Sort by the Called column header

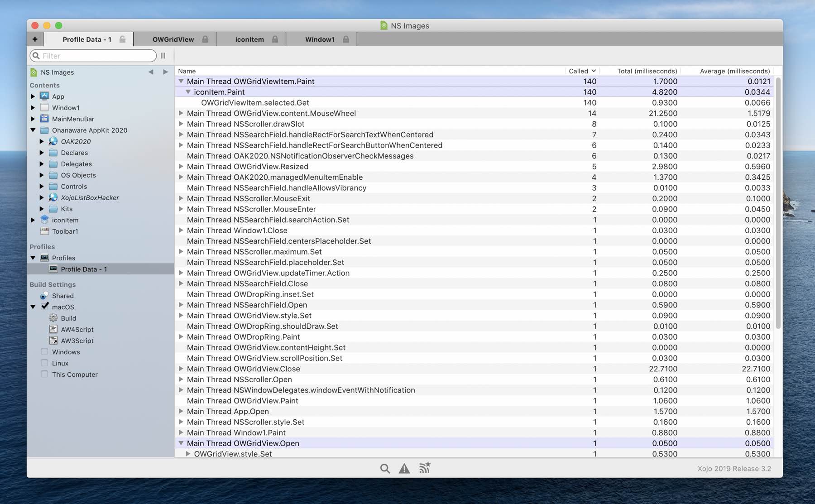pos(581,71)
